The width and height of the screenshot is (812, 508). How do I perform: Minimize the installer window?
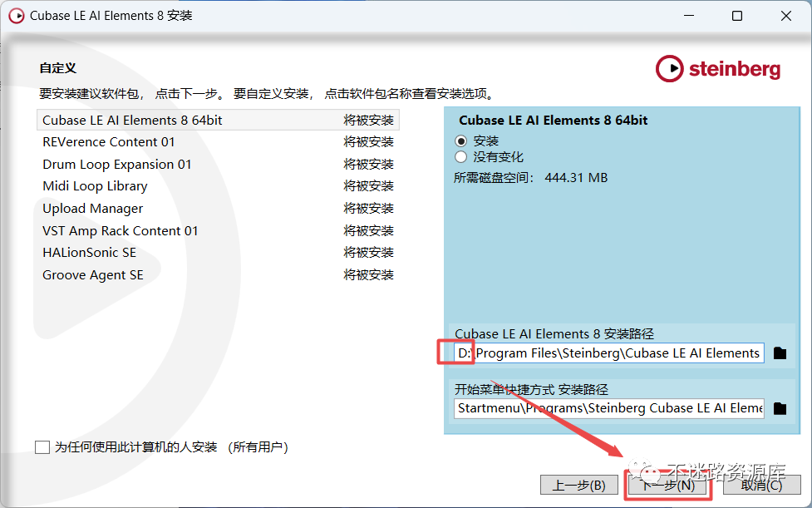pyautogui.click(x=689, y=16)
